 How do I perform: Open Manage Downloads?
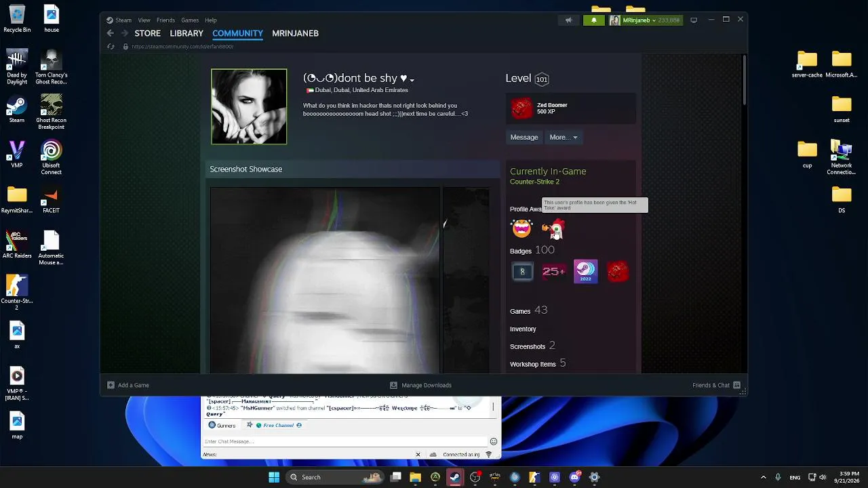(x=420, y=385)
